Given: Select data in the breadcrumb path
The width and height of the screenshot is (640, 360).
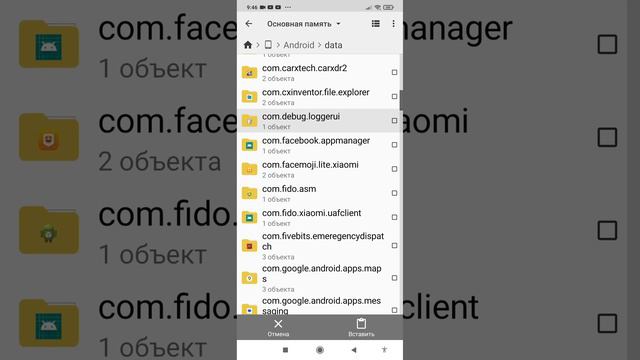Looking at the screenshot, I should [333, 45].
